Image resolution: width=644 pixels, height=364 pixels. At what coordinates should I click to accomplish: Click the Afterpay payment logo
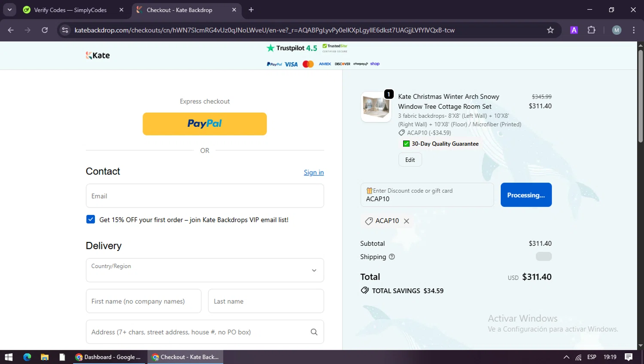(360, 64)
